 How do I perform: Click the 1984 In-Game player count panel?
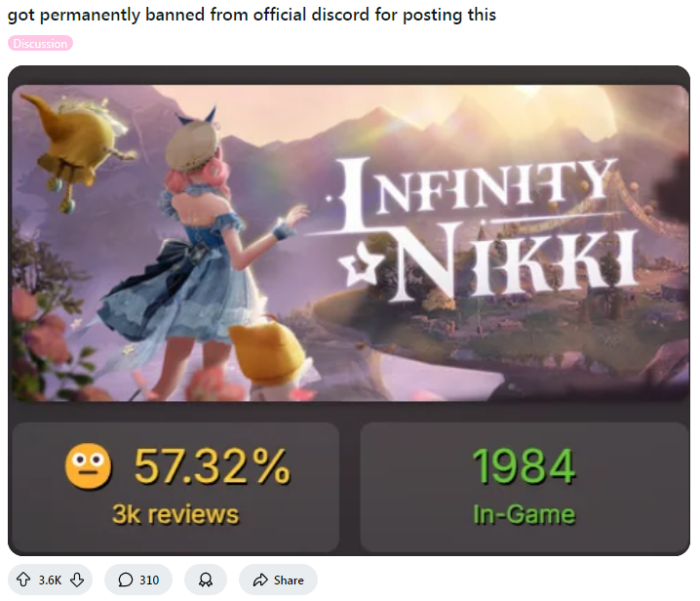pos(525,488)
